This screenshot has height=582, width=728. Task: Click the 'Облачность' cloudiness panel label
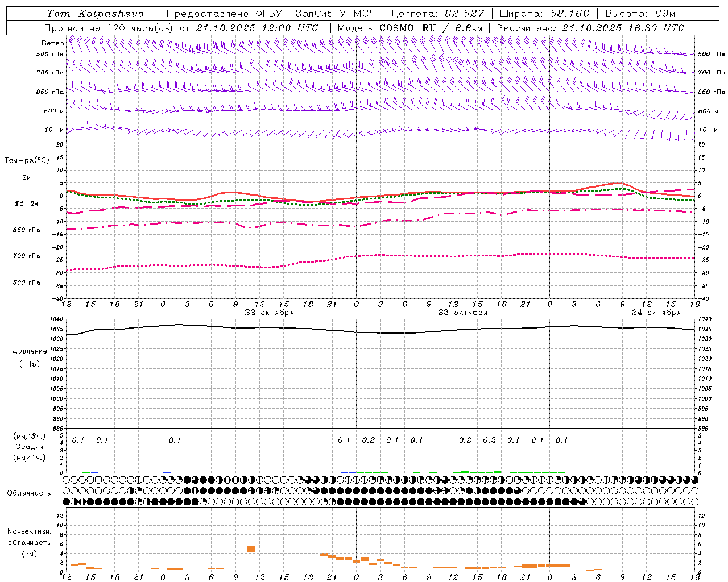29,493
